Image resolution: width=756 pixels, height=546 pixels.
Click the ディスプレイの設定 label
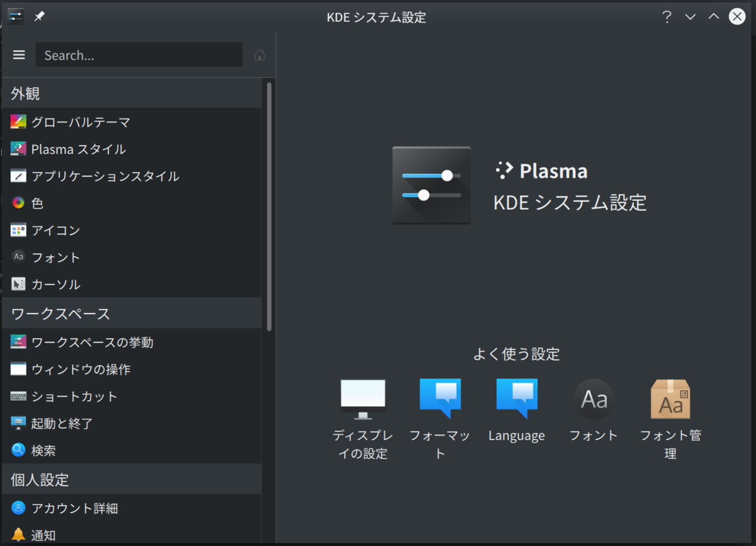tap(363, 444)
